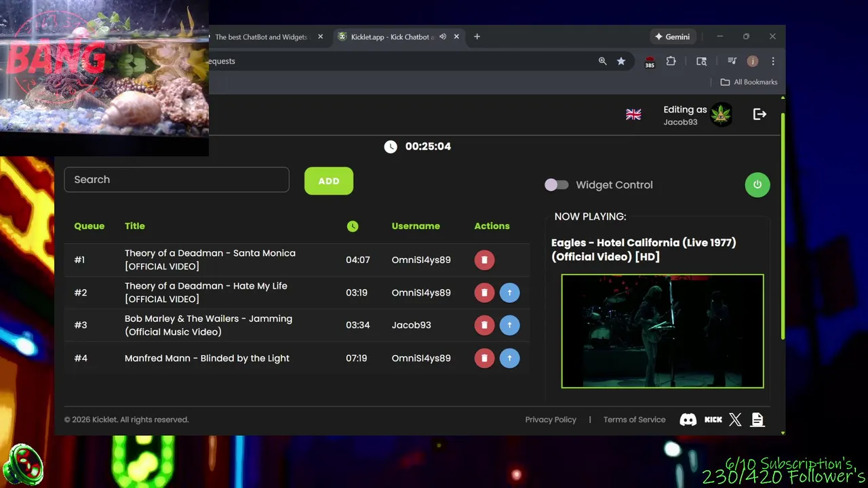Open the media control music icon

pos(732,61)
